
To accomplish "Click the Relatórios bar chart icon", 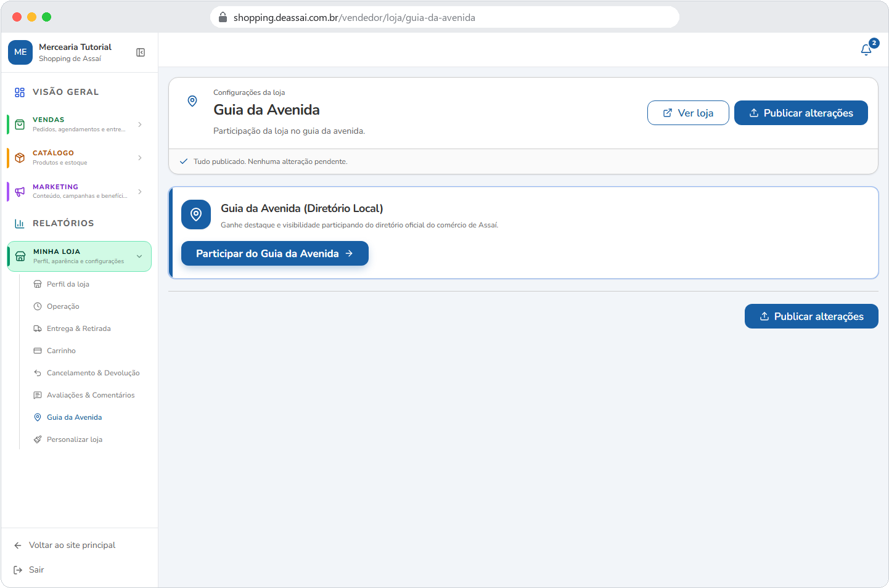I will tap(20, 224).
